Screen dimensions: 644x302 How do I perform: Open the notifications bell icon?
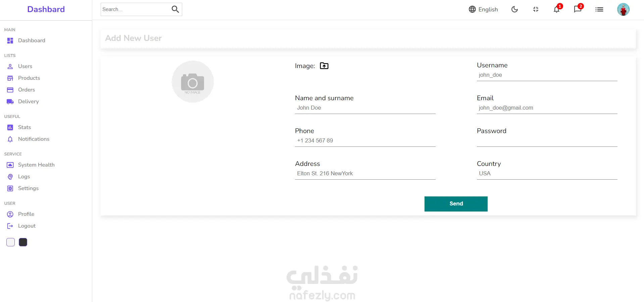click(557, 9)
